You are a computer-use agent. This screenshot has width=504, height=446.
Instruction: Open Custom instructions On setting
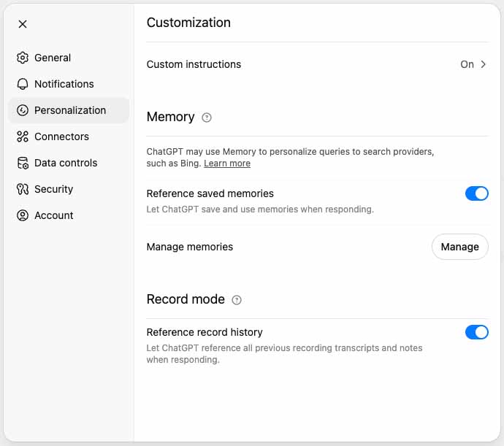click(x=467, y=64)
